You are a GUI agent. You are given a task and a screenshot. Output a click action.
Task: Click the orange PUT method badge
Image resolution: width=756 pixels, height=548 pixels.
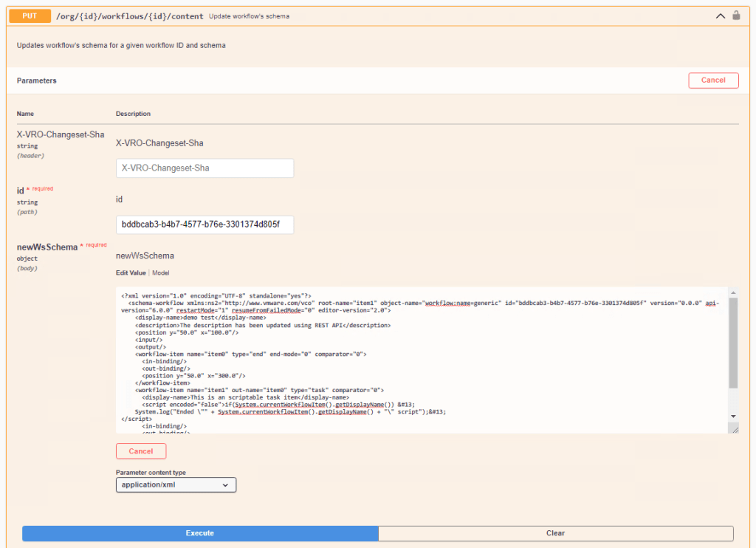click(30, 16)
